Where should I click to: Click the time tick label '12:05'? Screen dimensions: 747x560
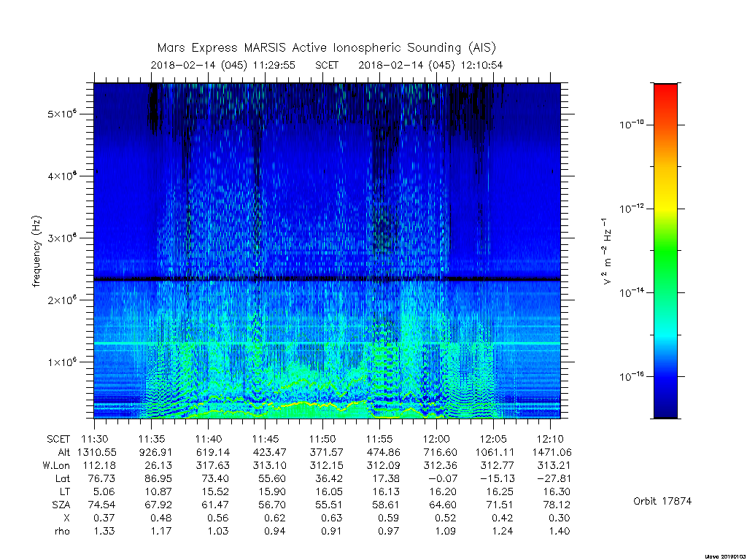click(494, 439)
